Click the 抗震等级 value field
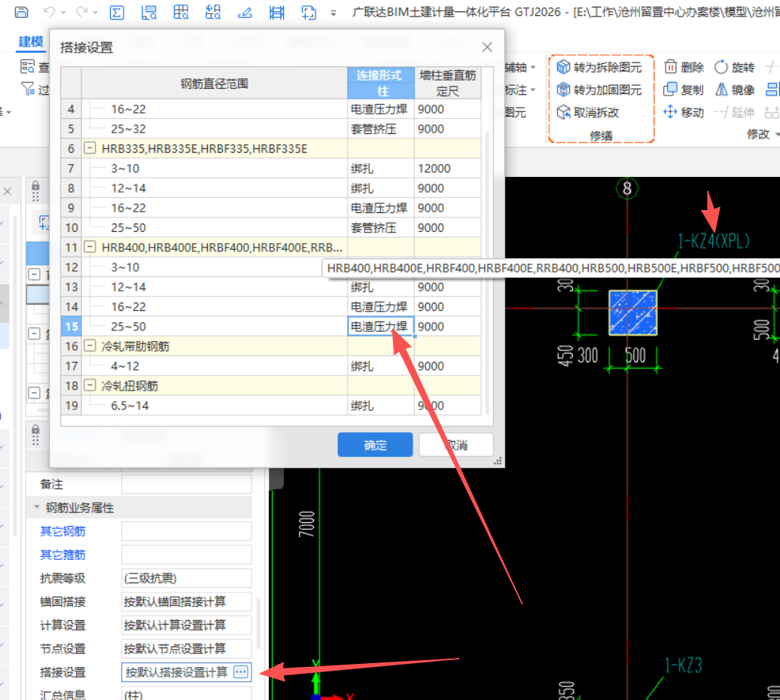 (186, 578)
